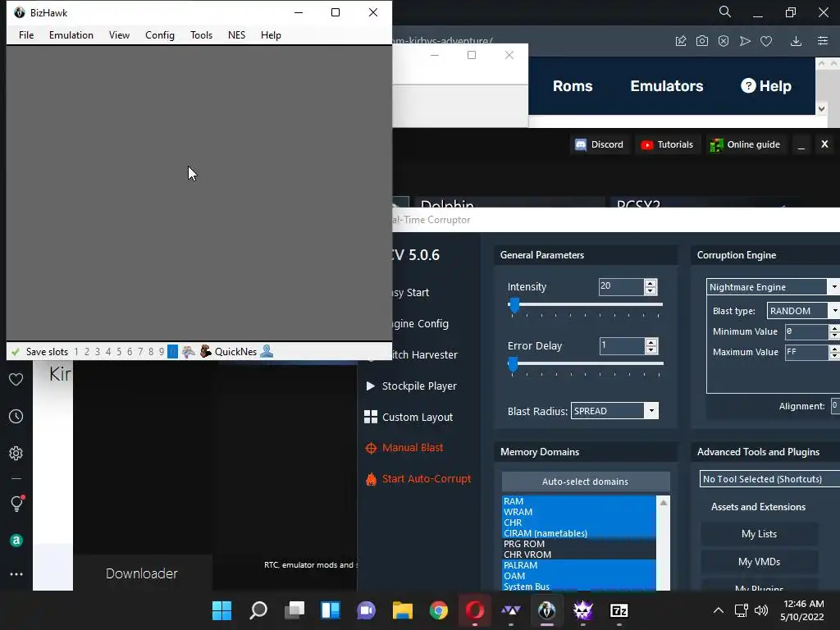Open Windows Start menu icon
Viewport: 840px width, 630px height.
(221, 610)
